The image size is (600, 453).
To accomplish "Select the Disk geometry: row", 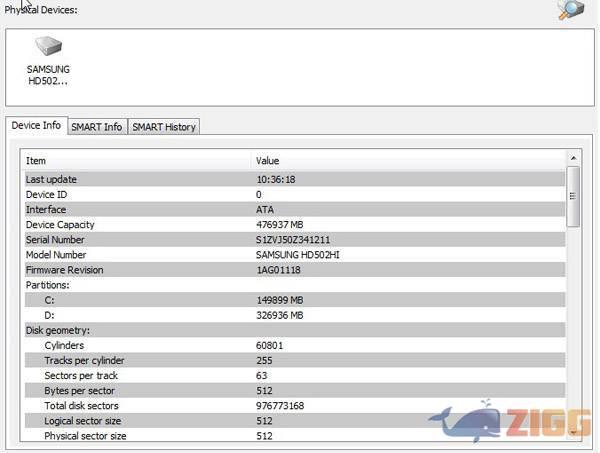I will coord(295,330).
